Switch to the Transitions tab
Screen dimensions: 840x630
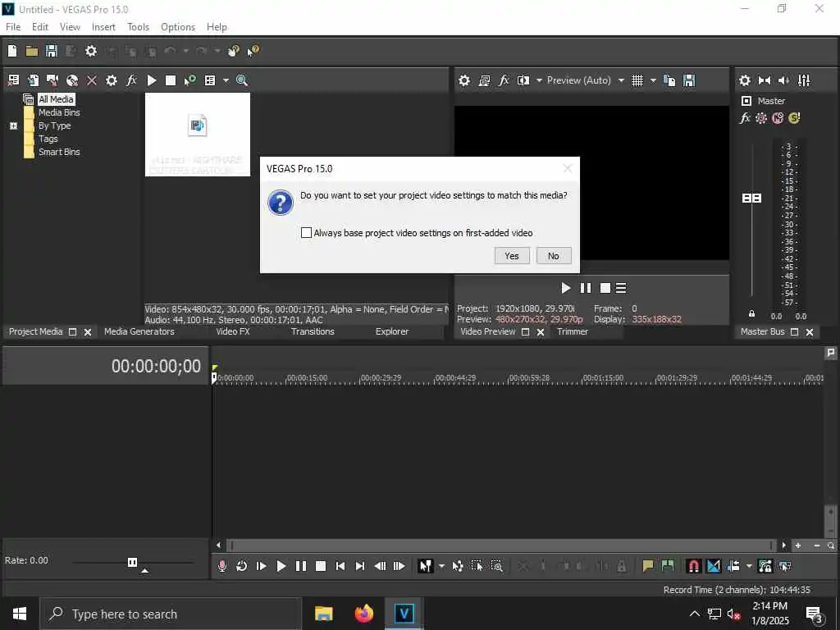point(313,331)
